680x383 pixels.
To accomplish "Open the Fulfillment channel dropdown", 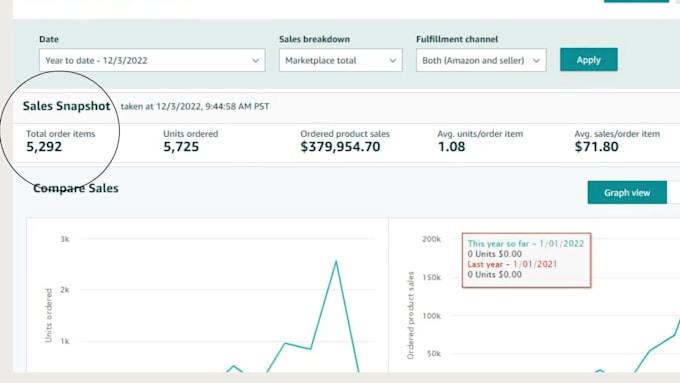I will 481,60.
